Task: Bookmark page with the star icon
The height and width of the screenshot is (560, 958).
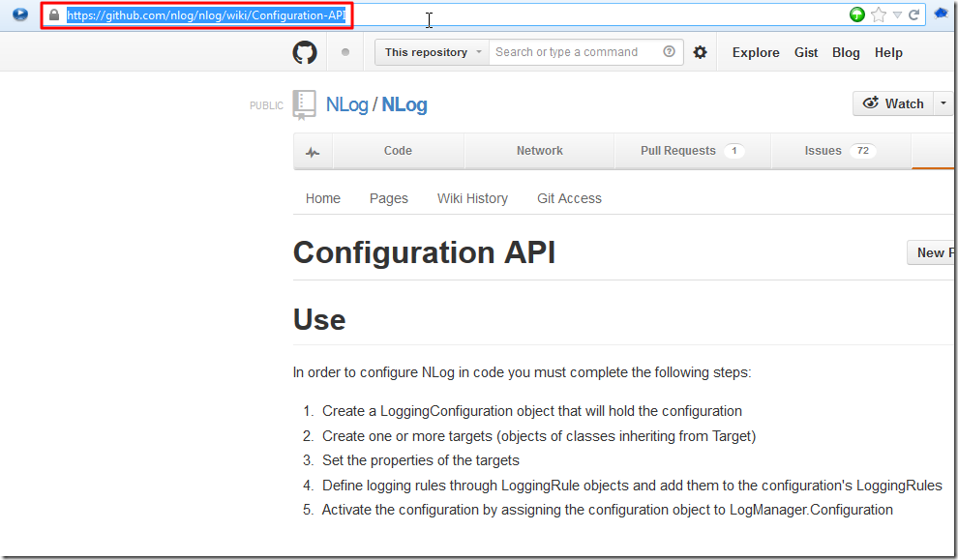Action: (x=879, y=15)
